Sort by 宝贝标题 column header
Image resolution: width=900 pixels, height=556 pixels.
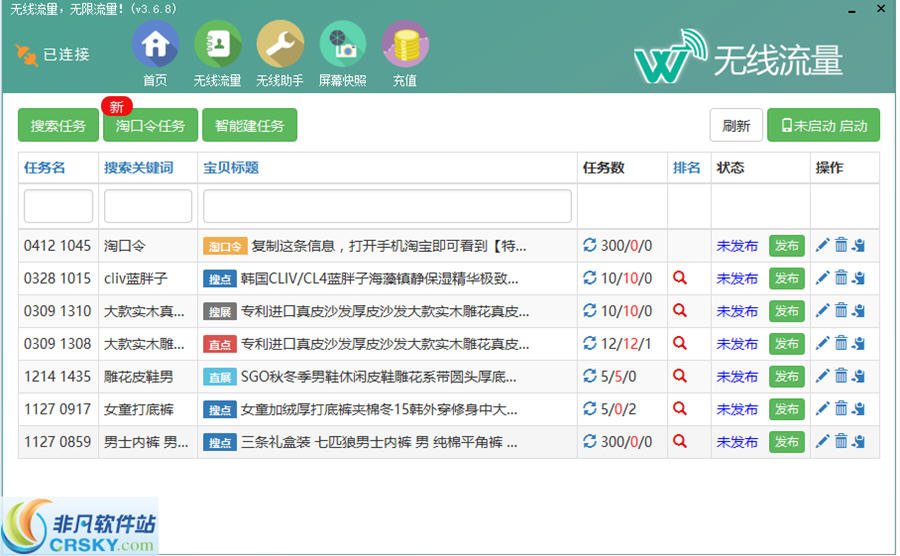231,168
